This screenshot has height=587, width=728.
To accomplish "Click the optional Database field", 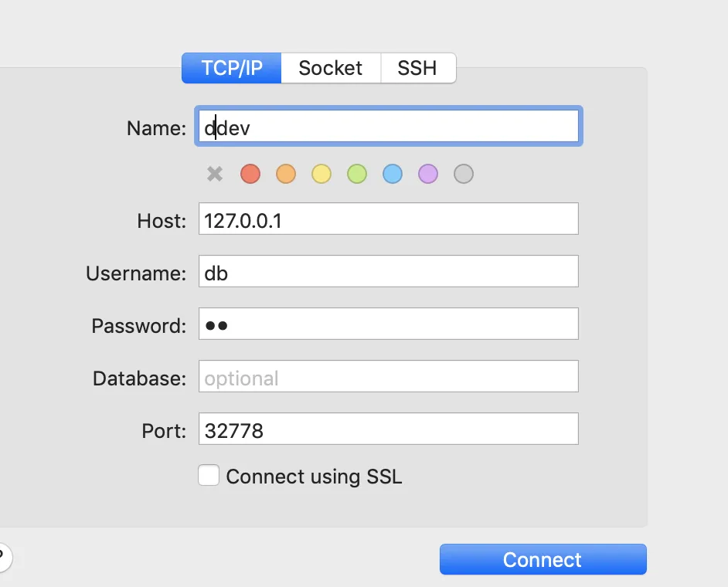I will [x=388, y=376].
